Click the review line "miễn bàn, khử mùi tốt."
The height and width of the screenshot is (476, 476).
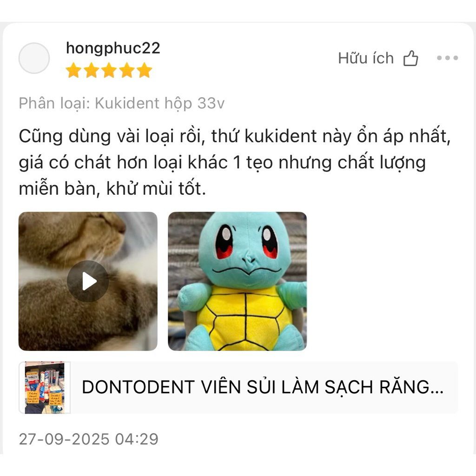tap(112, 189)
